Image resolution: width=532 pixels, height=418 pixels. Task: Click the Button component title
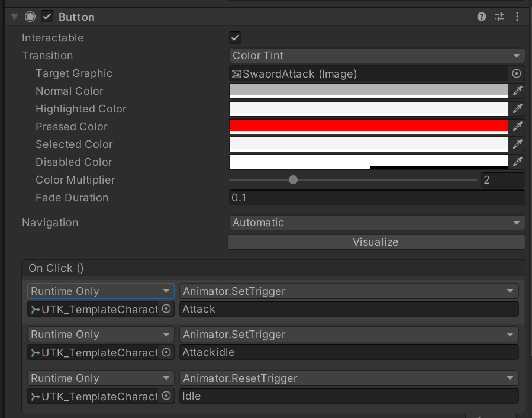coord(77,17)
